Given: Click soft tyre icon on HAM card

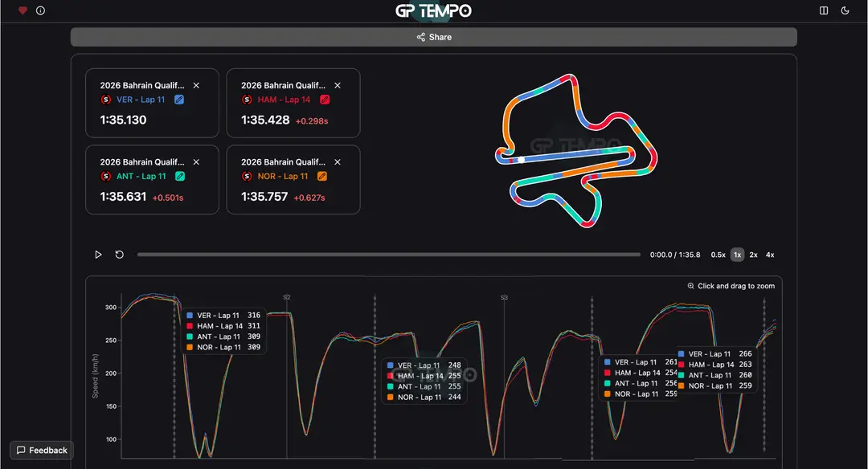Looking at the screenshot, I should (247, 100).
